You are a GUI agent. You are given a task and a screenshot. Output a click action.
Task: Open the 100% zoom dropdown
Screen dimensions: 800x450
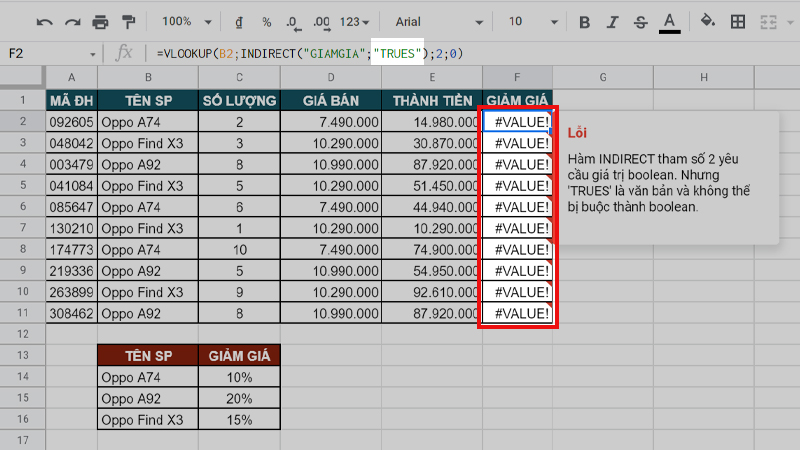pos(186,22)
